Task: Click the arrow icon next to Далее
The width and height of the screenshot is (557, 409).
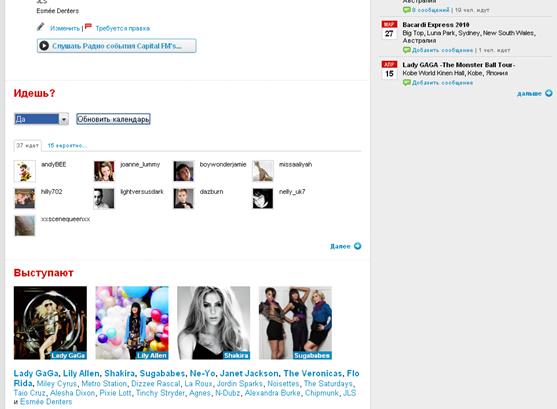Action: [357, 246]
